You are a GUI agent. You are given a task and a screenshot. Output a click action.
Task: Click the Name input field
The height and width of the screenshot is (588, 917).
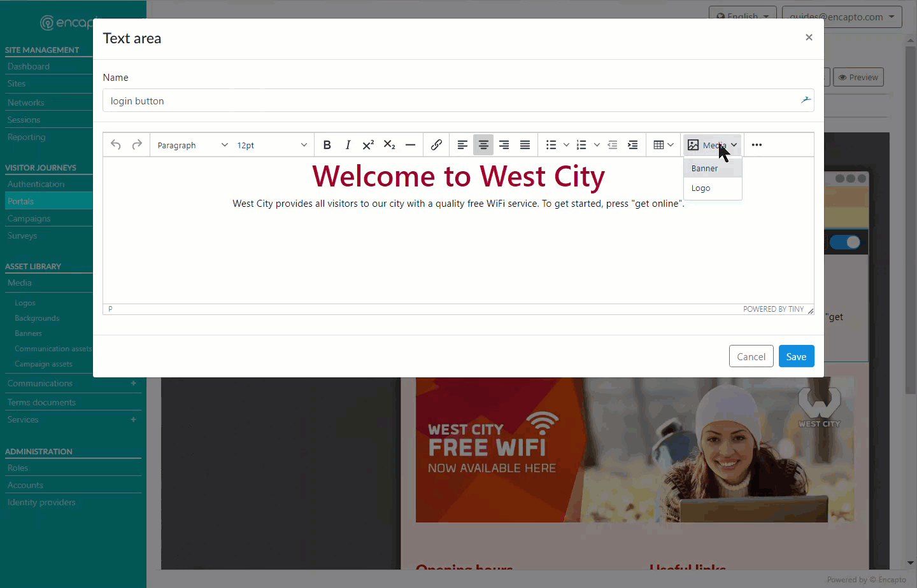coord(458,101)
